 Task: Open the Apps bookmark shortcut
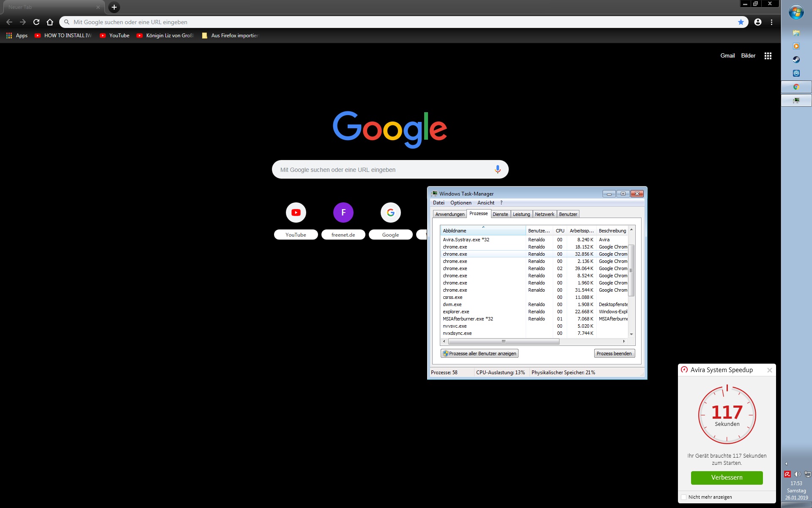[x=17, y=36]
